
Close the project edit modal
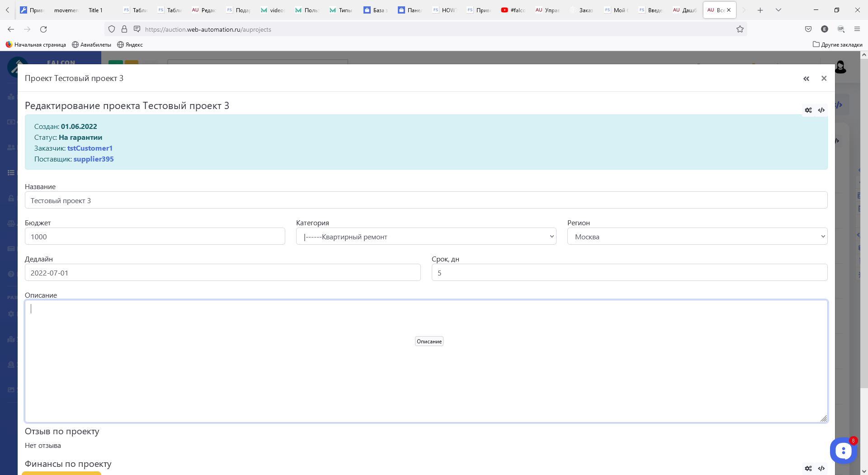824,79
